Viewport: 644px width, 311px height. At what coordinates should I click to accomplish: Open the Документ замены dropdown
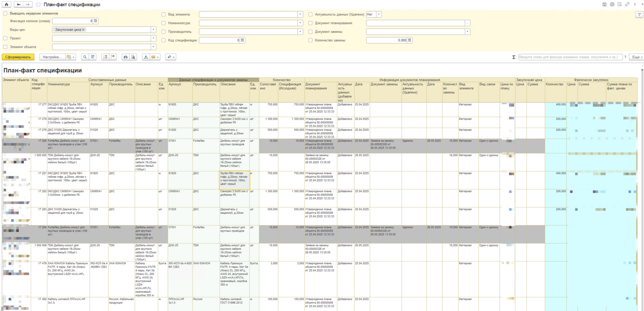(x=468, y=32)
